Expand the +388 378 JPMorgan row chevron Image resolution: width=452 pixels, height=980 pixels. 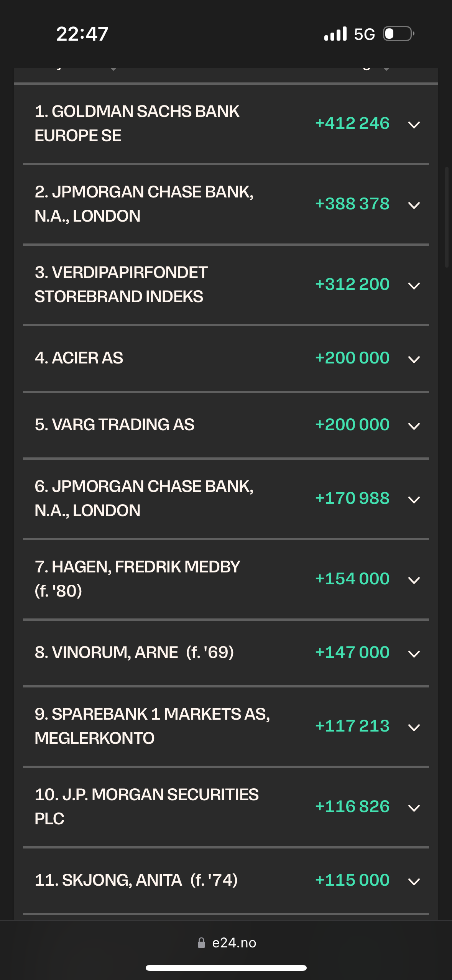tap(414, 205)
